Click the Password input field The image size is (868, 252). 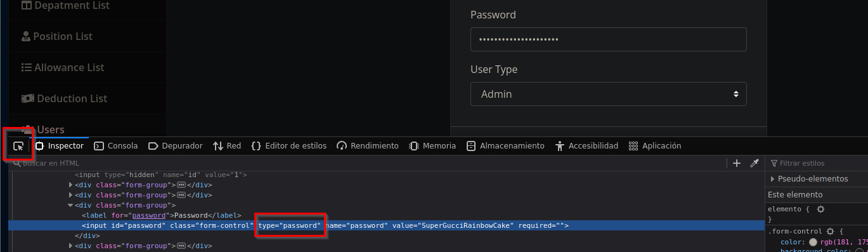[x=608, y=39]
